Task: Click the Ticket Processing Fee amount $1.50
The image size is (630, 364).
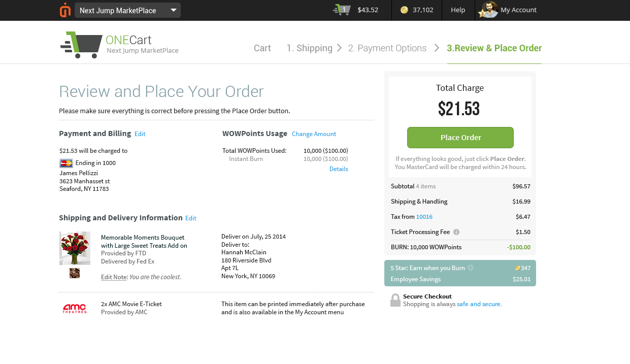Action: click(523, 232)
